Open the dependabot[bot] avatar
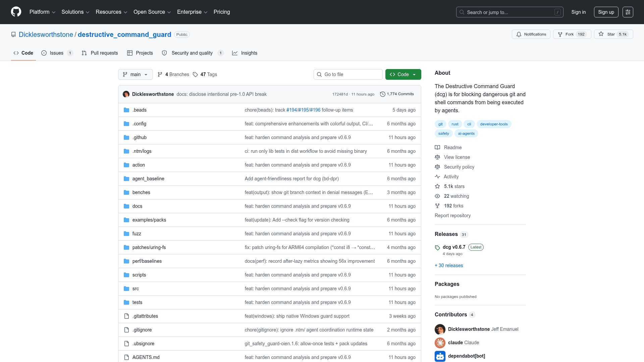644x362 pixels. pyautogui.click(x=440, y=356)
